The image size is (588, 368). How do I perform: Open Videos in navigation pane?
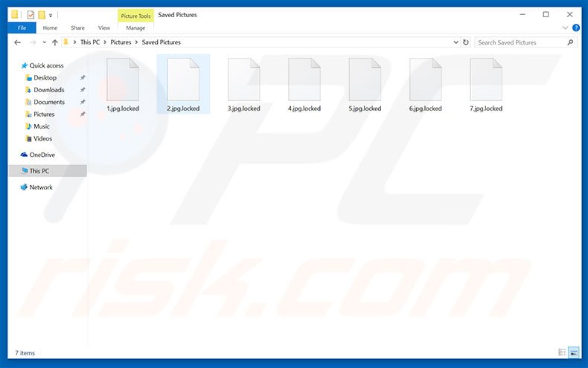[42, 139]
